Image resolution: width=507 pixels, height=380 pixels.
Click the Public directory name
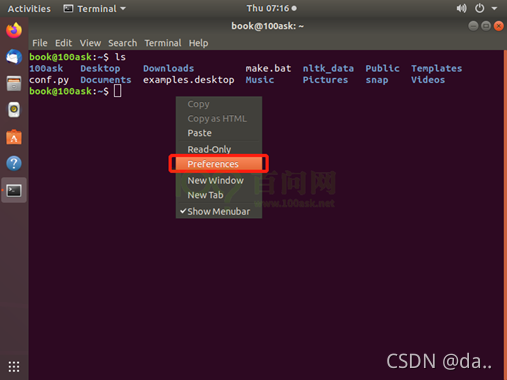point(382,68)
